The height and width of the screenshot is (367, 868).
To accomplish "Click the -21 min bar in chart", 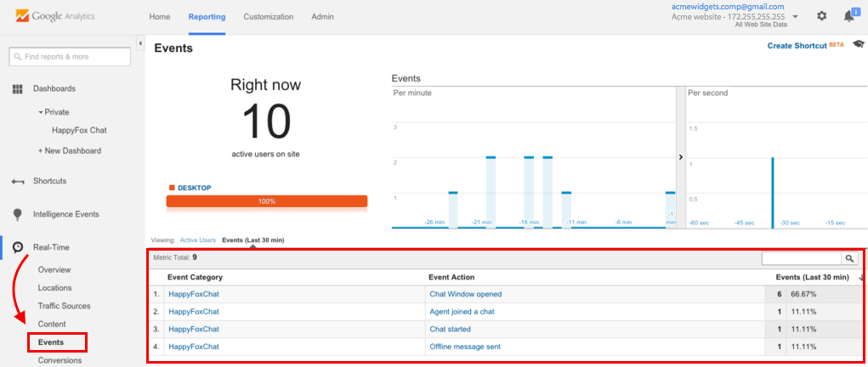I will coord(491,193).
